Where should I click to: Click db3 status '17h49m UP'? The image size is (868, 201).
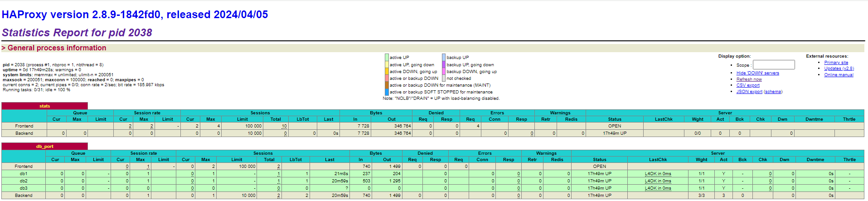[x=599, y=188]
